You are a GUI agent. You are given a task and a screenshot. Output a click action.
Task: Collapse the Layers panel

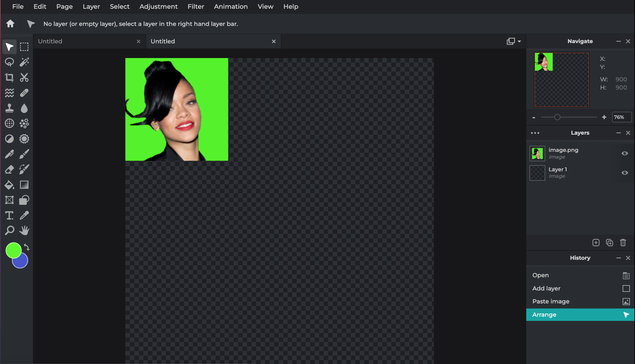(x=618, y=133)
